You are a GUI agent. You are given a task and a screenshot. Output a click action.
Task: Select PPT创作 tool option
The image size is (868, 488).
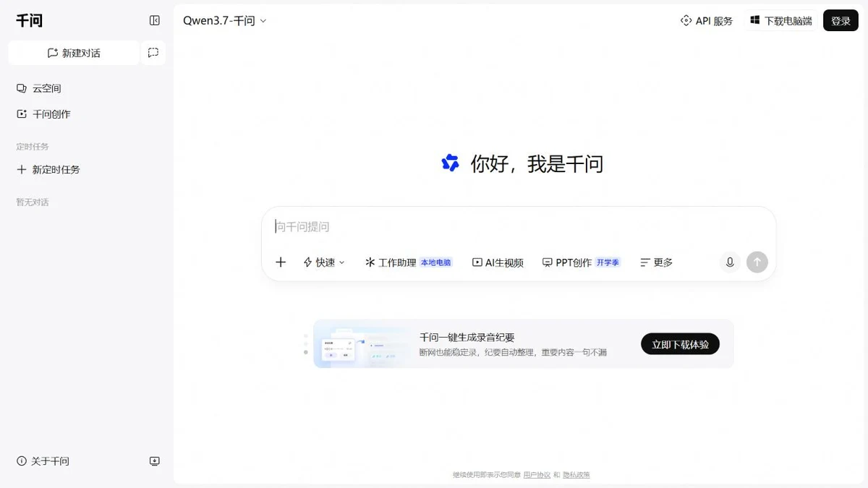(x=582, y=262)
